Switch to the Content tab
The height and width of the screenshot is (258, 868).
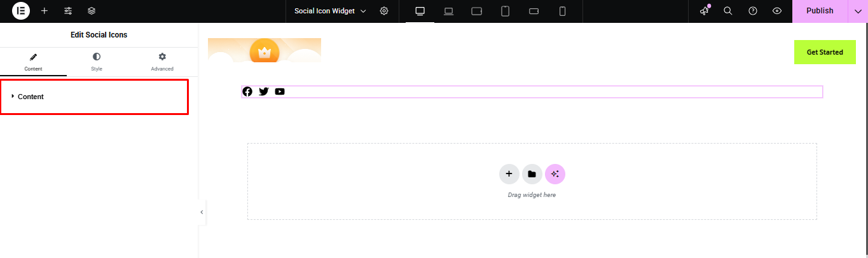[x=33, y=62]
